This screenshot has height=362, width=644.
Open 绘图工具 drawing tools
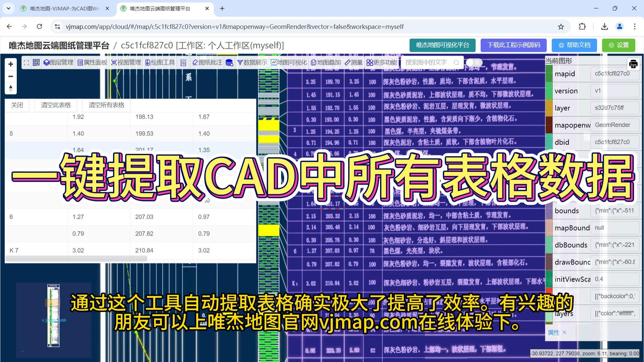coord(160,62)
